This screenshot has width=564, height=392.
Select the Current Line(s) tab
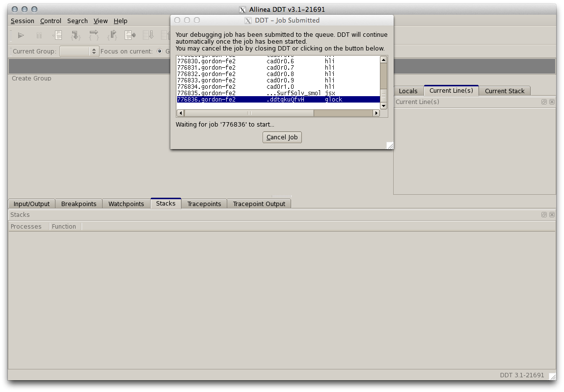452,91
